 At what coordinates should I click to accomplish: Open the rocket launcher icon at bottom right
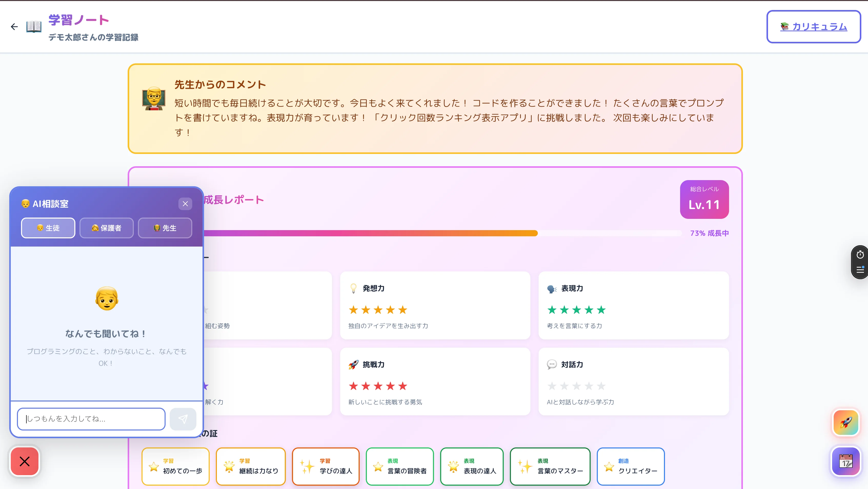[x=846, y=423]
